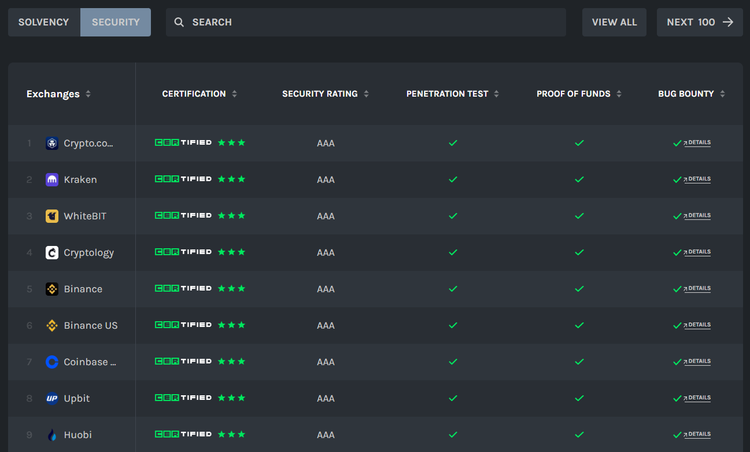The height and width of the screenshot is (452, 750).
Task: Click the CERtified badge in Crypto.com row
Action: (183, 143)
